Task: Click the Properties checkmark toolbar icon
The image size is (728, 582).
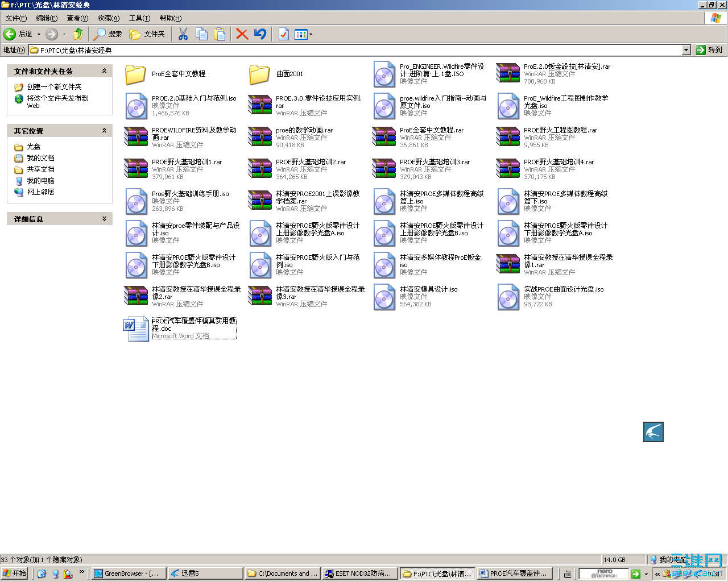Action: pyautogui.click(x=283, y=34)
